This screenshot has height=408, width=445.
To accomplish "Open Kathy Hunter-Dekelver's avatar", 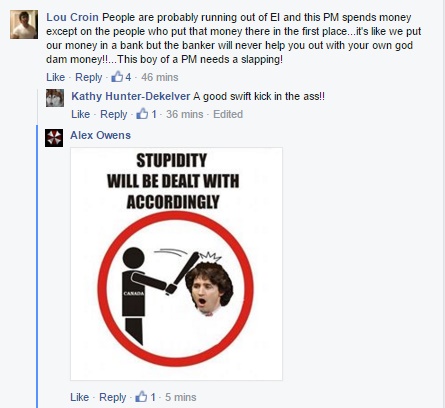I will point(55,98).
